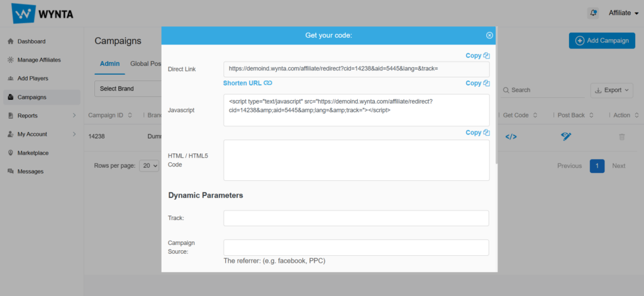Click the Shorten URL link
644x296 pixels.
coord(248,83)
